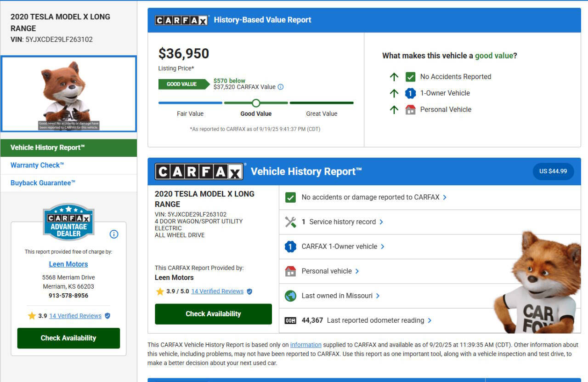Expand the No accidents or damage reported chevron

click(445, 197)
